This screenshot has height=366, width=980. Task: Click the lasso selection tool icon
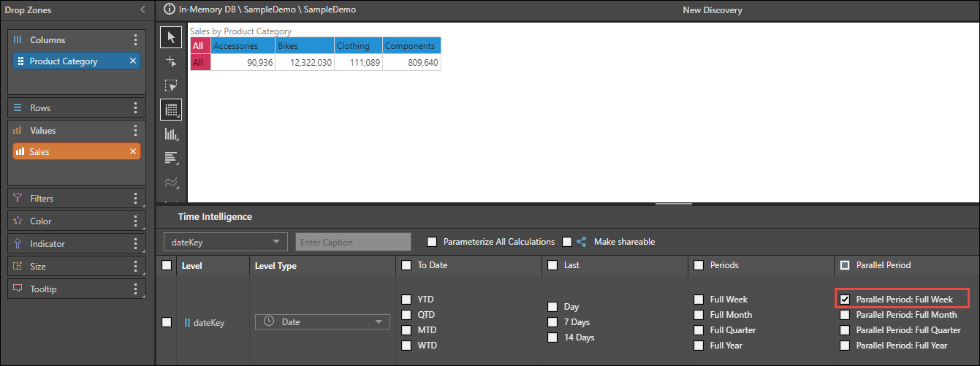coord(171,85)
